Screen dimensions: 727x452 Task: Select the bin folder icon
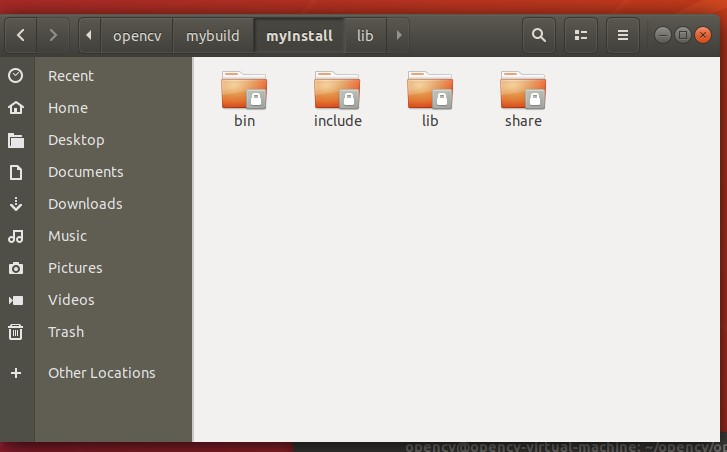click(x=244, y=90)
